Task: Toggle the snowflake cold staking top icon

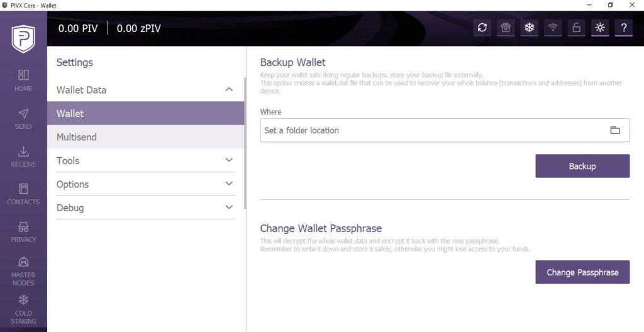Action: pos(530,28)
